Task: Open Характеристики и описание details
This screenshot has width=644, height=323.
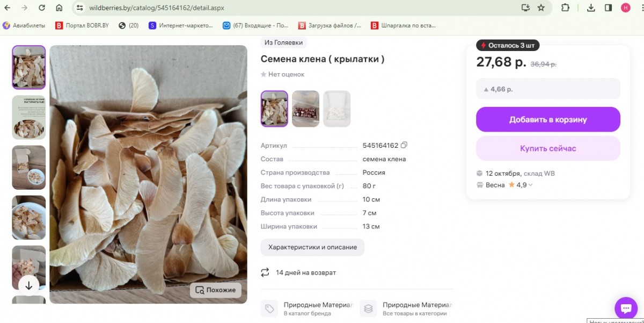Action: point(312,247)
